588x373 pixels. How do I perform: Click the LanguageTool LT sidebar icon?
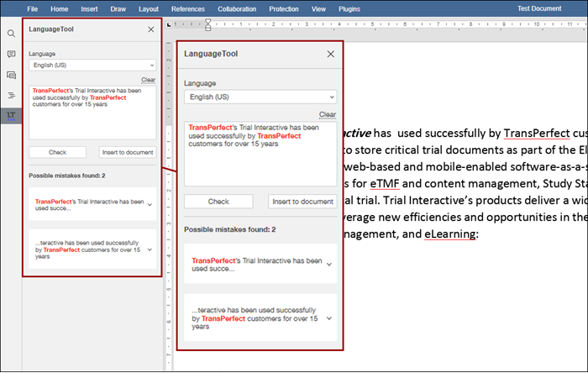click(11, 115)
